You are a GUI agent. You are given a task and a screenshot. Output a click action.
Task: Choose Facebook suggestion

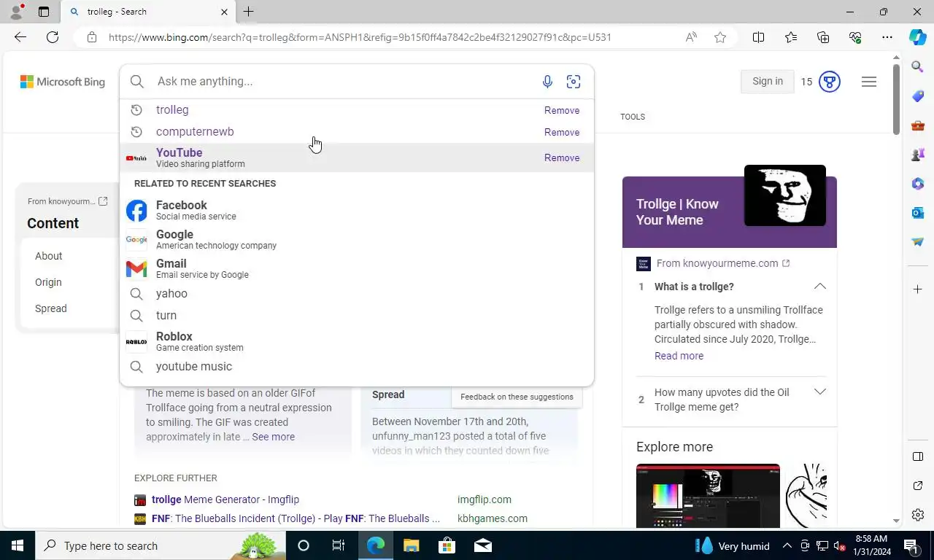356,211
